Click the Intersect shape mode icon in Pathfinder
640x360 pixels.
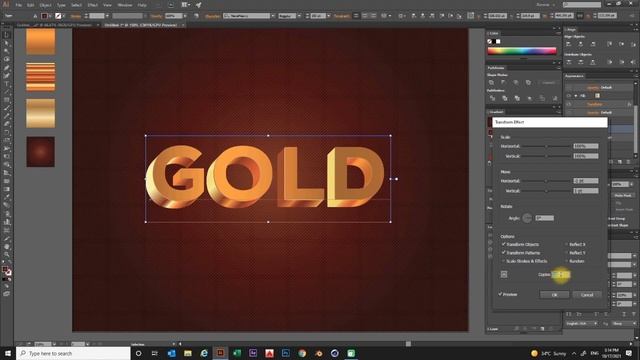[x=516, y=83]
